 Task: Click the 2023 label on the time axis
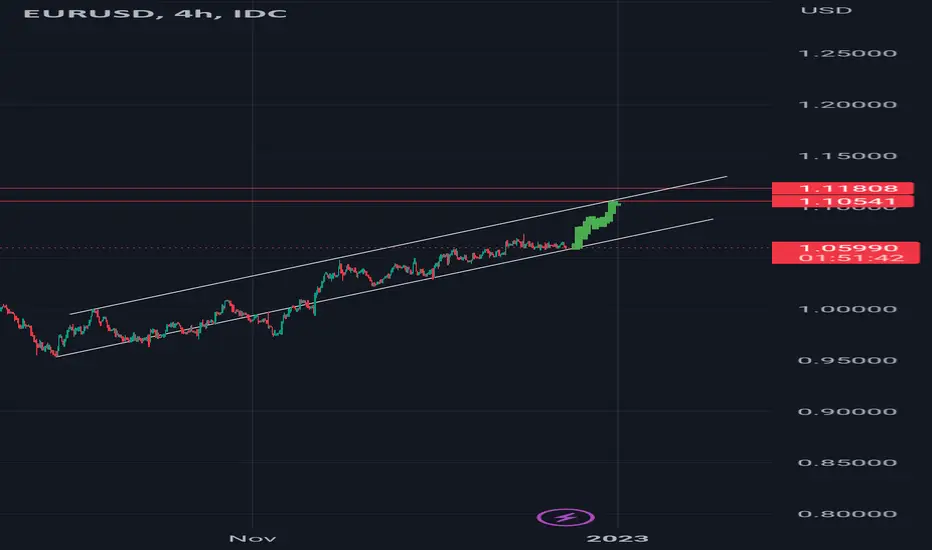(618, 539)
